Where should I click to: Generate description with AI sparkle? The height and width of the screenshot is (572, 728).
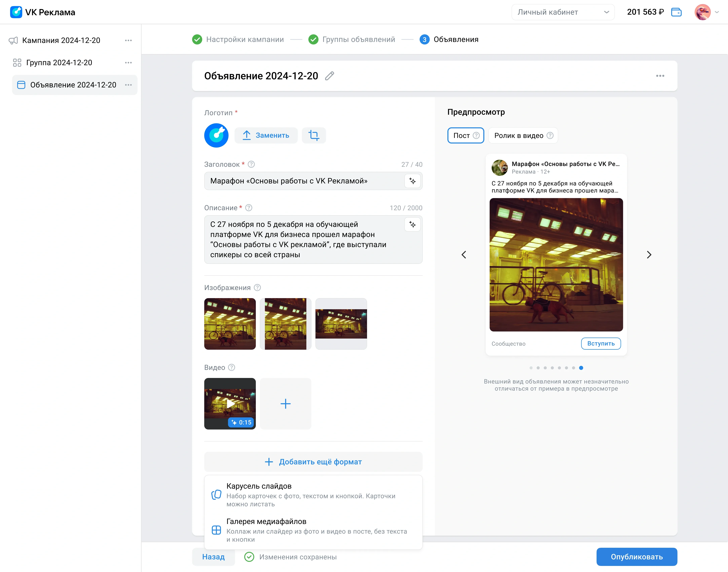[x=412, y=224]
